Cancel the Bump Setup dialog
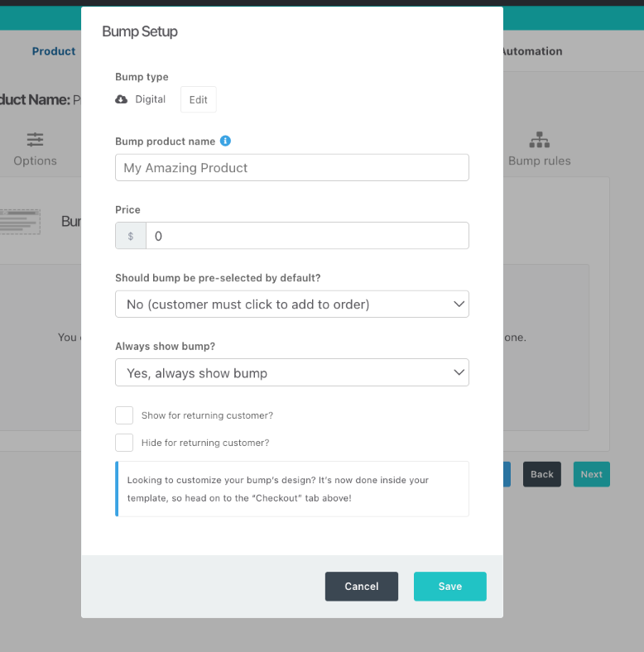644x652 pixels. tap(361, 587)
